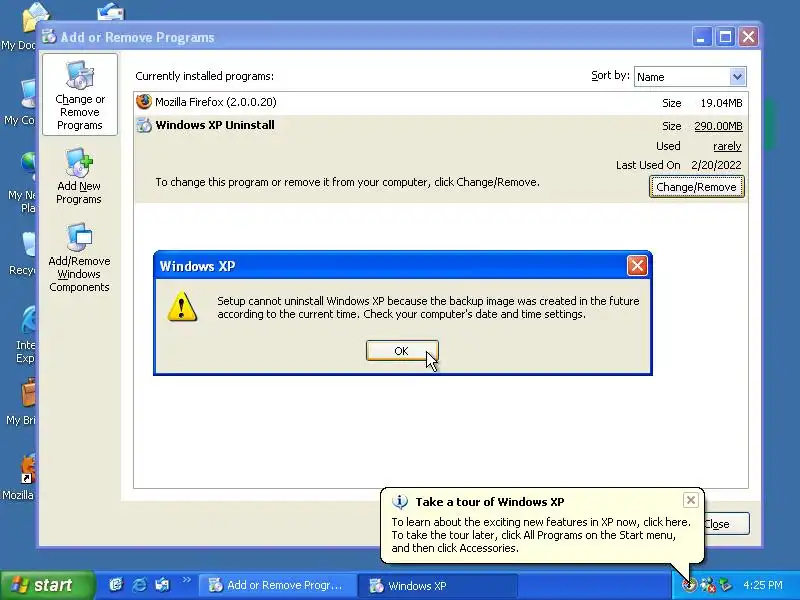
Task: Open Internet Explorer desktop icon
Action: [24, 334]
